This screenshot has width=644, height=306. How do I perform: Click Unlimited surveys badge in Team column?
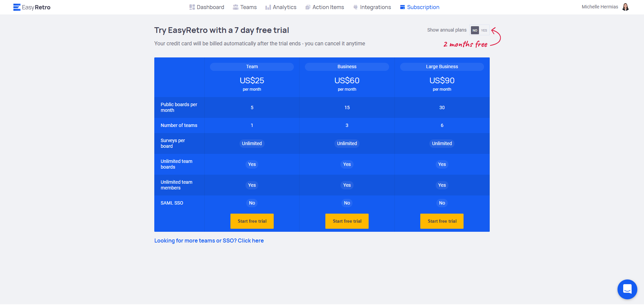pyautogui.click(x=252, y=143)
